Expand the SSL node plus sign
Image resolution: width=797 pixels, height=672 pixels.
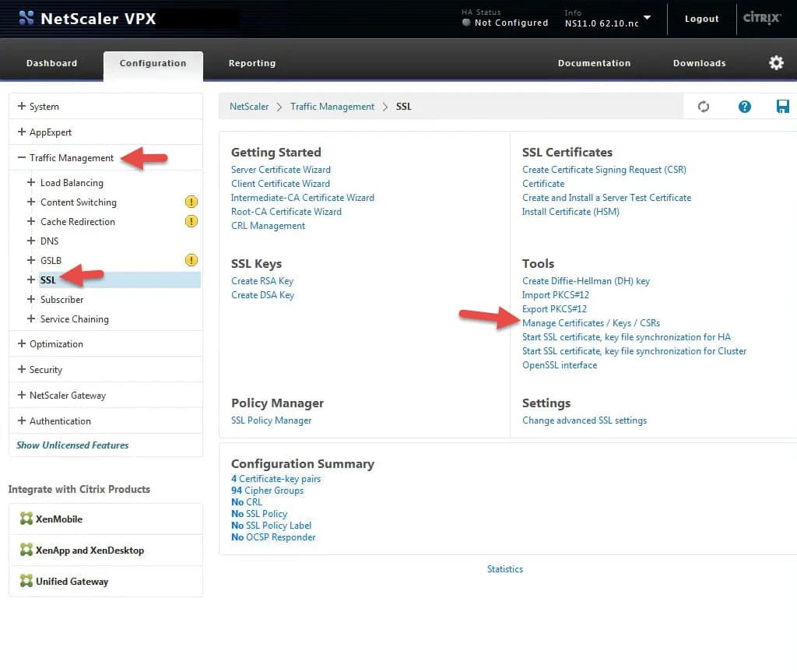[31, 280]
